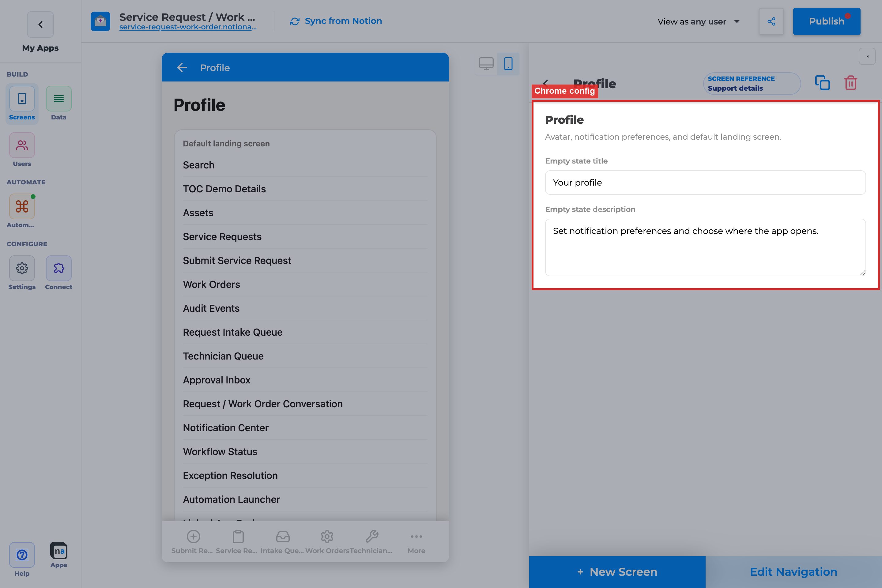
Task: Open More menu in bottom nav
Action: click(x=416, y=542)
